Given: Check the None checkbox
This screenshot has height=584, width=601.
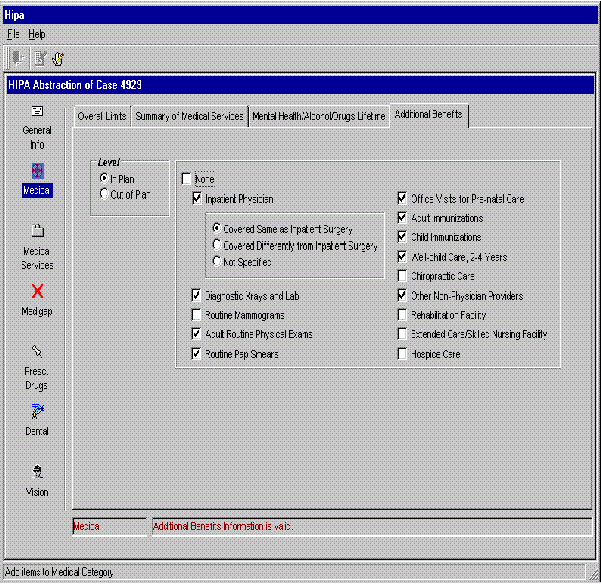Looking at the screenshot, I should (x=187, y=179).
